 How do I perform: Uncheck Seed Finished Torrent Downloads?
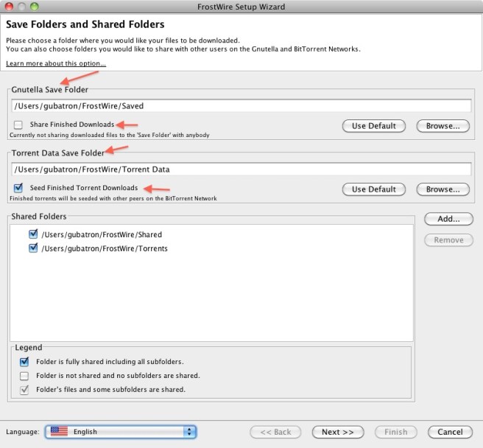[18, 188]
